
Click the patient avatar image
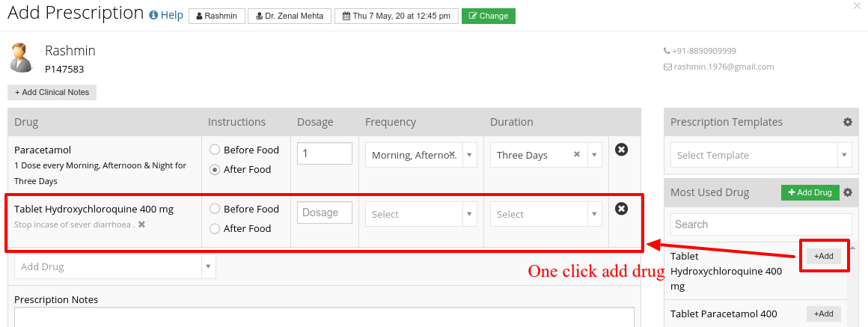click(x=22, y=58)
